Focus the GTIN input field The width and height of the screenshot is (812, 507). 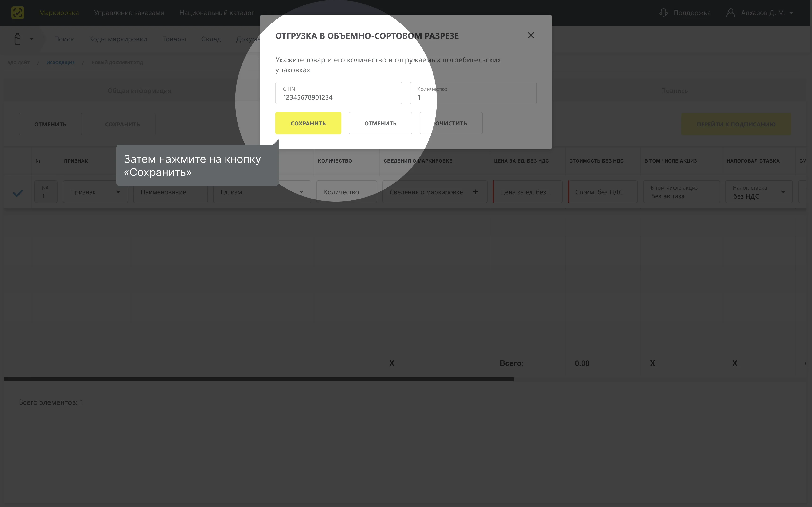pyautogui.click(x=339, y=93)
